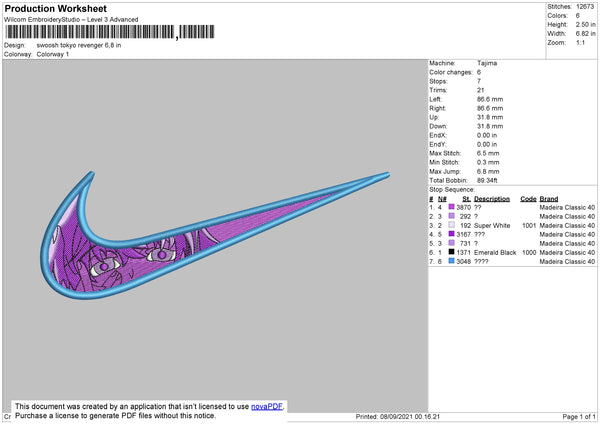Click the Machine value Tajima
The height and width of the screenshot is (424, 600).
pyautogui.click(x=487, y=63)
